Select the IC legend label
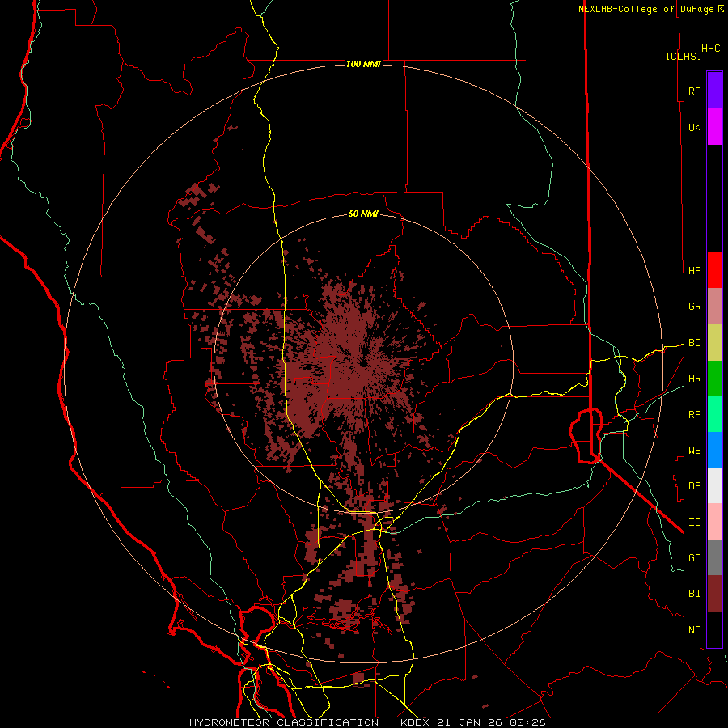Screen dimensions: 728x728 coord(694,523)
